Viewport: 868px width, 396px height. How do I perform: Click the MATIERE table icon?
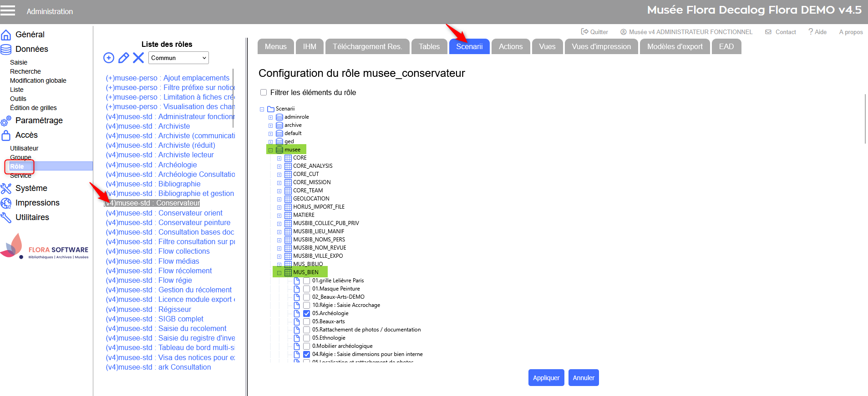[x=288, y=216]
